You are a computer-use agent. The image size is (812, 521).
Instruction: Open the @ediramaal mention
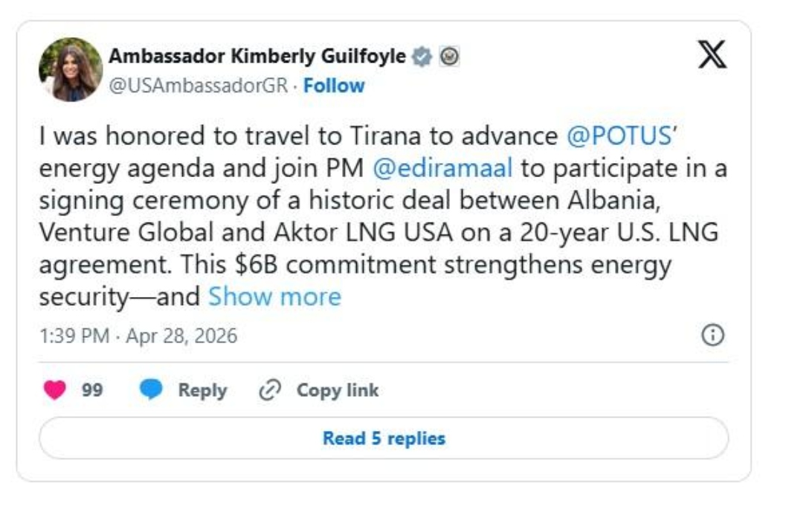[442, 168]
